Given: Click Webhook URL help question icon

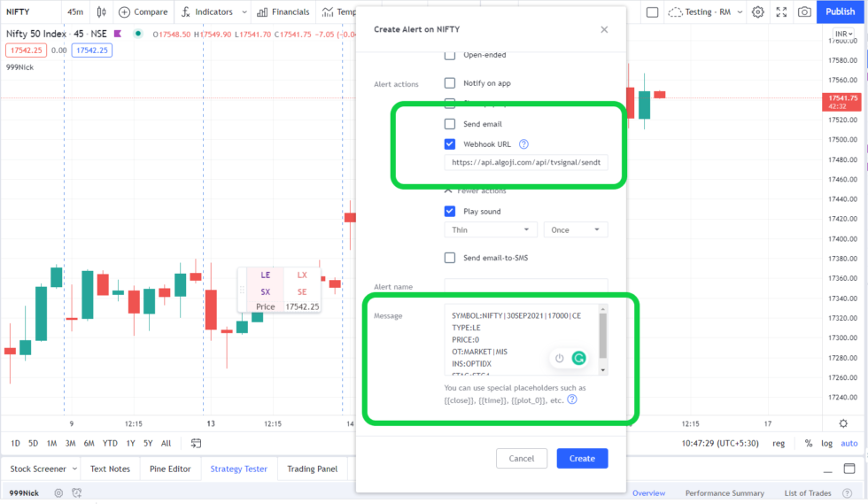Looking at the screenshot, I should pos(523,144).
